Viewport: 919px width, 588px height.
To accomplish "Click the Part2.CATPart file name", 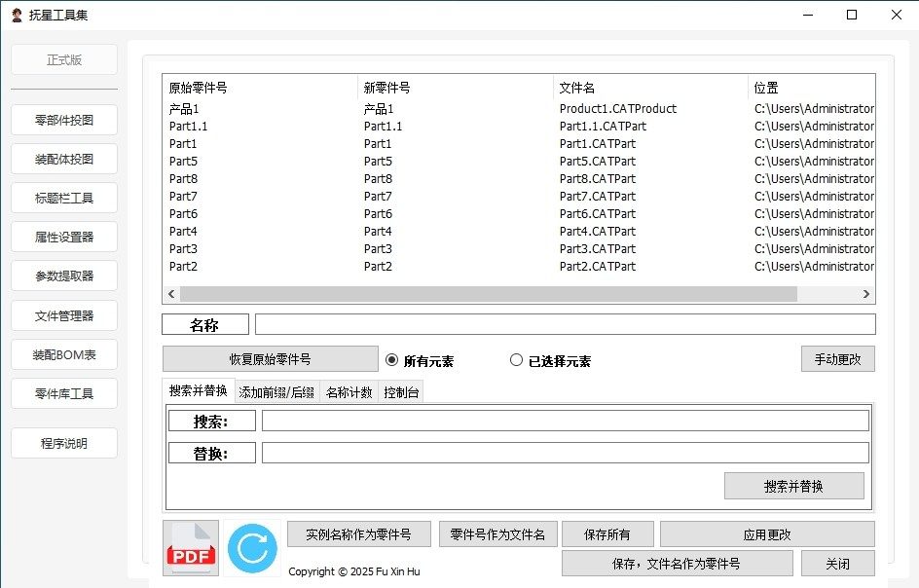I will click(598, 267).
